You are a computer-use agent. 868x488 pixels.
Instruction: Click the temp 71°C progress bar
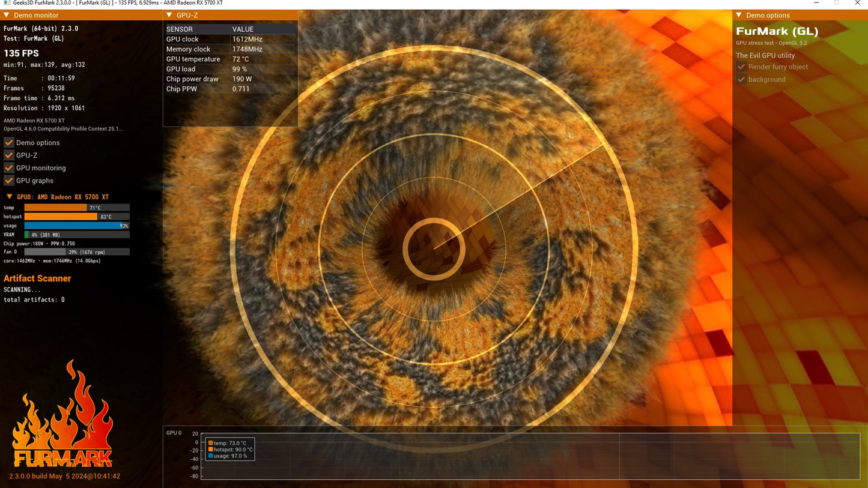pyautogui.click(x=77, y=208)
